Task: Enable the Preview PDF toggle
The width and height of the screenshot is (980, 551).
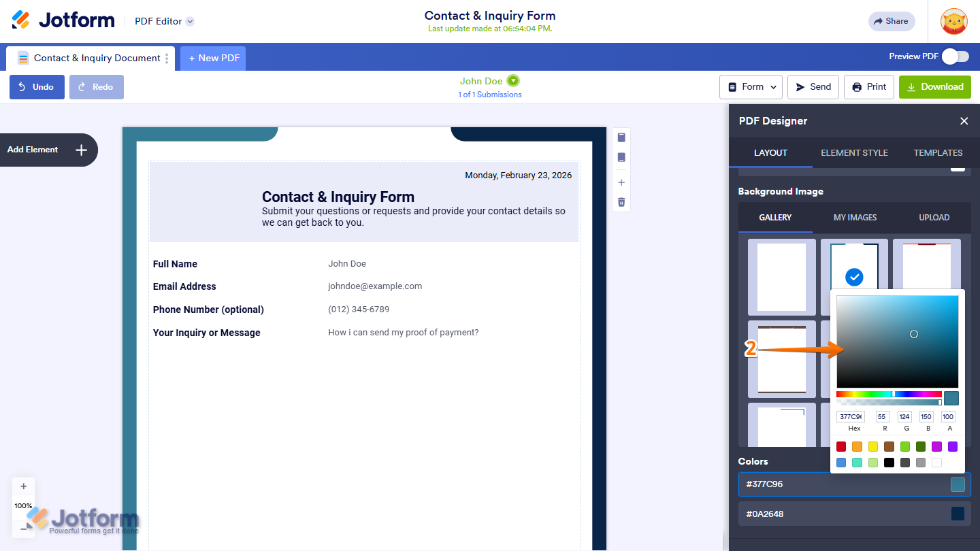Action: point(955,56)
